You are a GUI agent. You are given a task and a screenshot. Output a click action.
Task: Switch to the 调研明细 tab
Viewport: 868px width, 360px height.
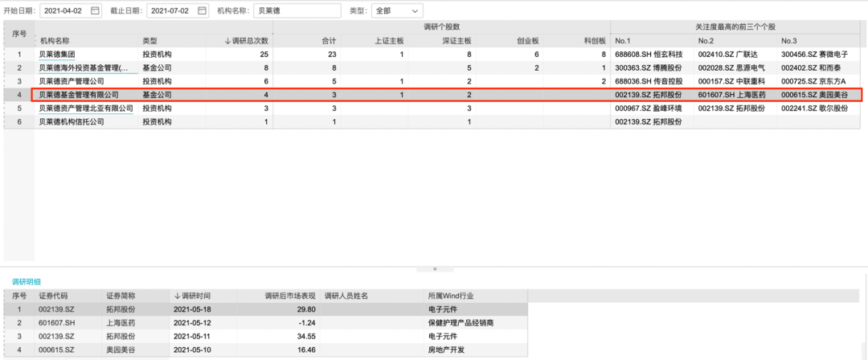pyautogui.click(x=27, y=283)
